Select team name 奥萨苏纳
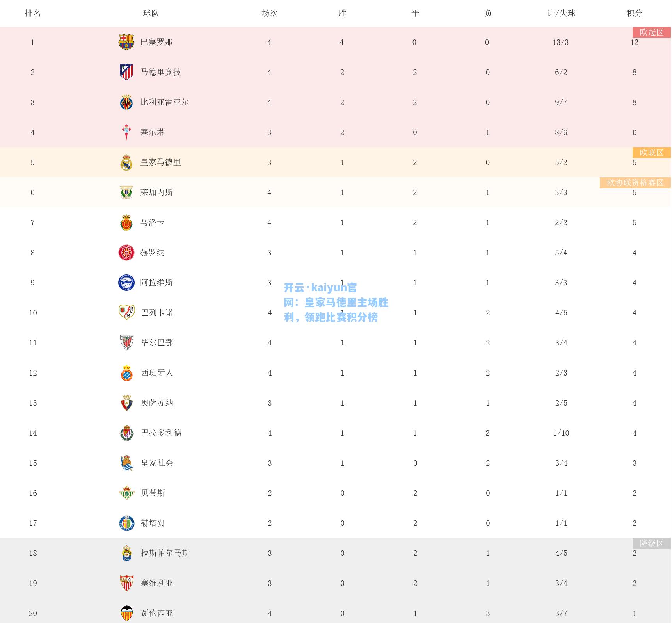The width and height of the screenshot is (672, 623). (x=157, y=403)
